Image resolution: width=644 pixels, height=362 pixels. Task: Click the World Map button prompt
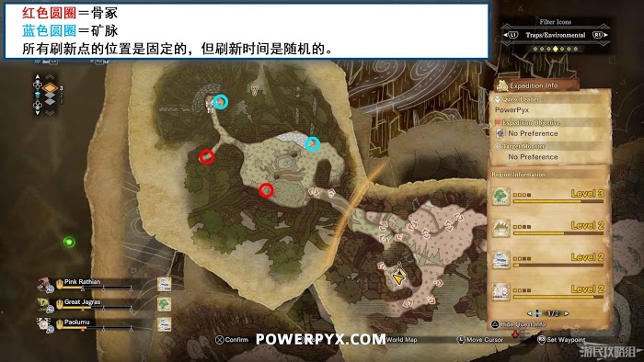pos(401,340)
